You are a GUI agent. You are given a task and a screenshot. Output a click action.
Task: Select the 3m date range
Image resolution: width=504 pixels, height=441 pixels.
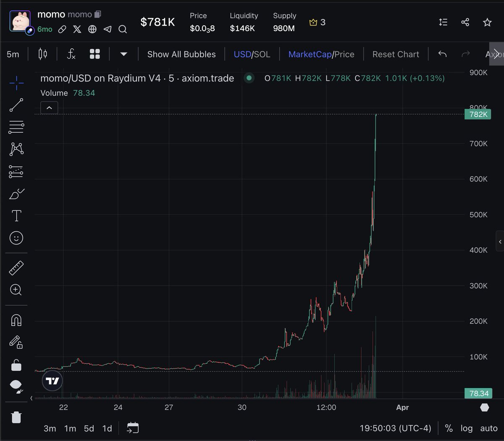50,428
